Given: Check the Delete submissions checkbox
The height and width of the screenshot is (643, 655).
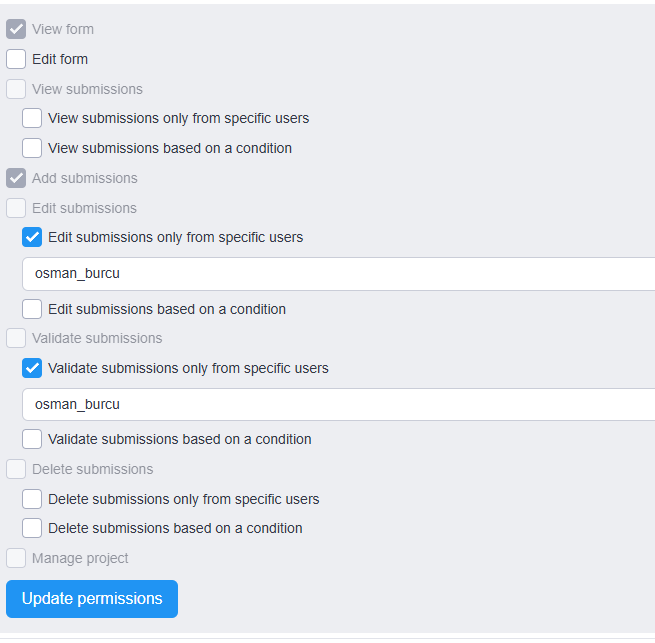Looking at the screenshot, I should [16, 469].
